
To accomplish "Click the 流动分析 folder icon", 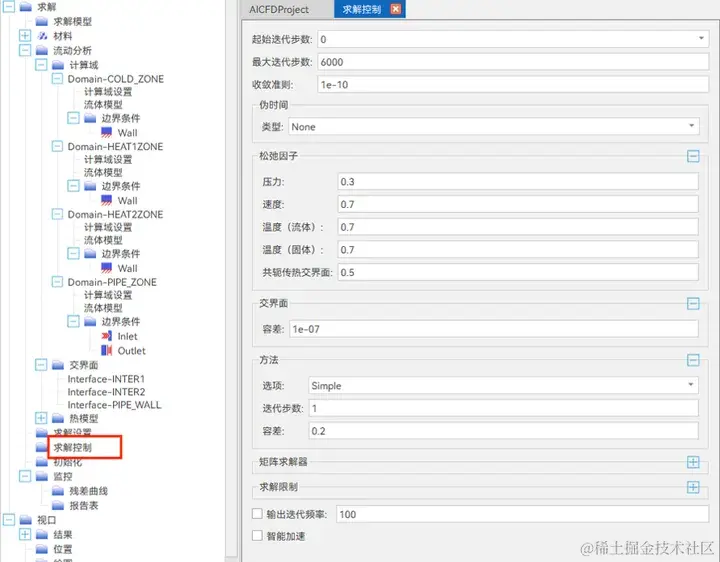I will 42,51.
